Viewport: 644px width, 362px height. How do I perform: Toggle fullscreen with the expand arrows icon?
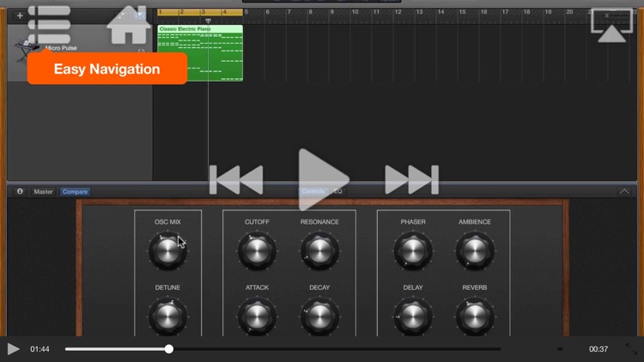[632, 349]
